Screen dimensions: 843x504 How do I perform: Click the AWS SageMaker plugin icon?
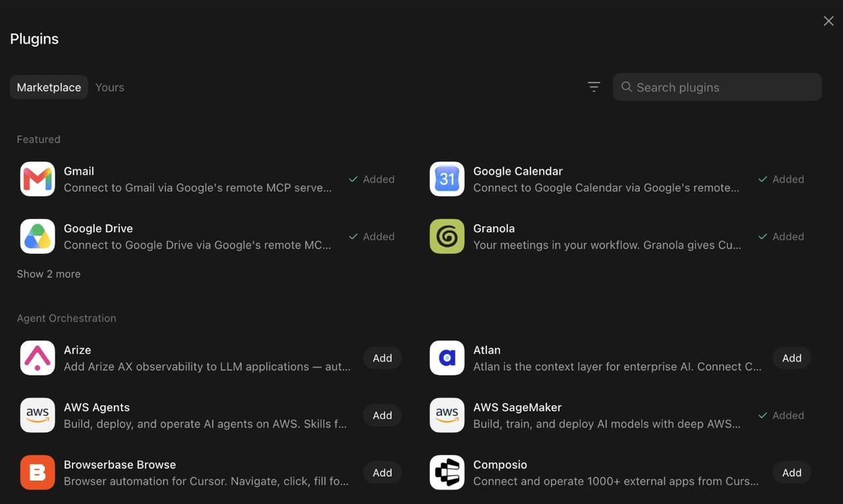point(447,415)
